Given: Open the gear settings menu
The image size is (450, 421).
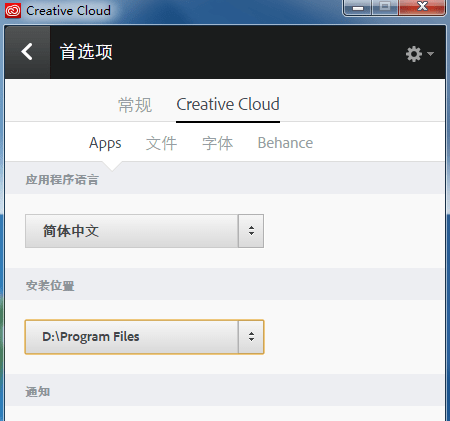Looking at the screenshot, I should [x=419, y=54].
